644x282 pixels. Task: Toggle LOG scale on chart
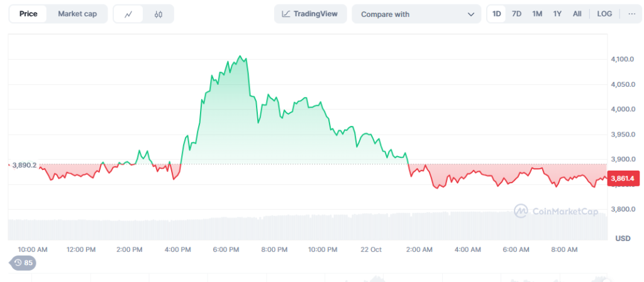pyautogui.click(x=604, y=14)
